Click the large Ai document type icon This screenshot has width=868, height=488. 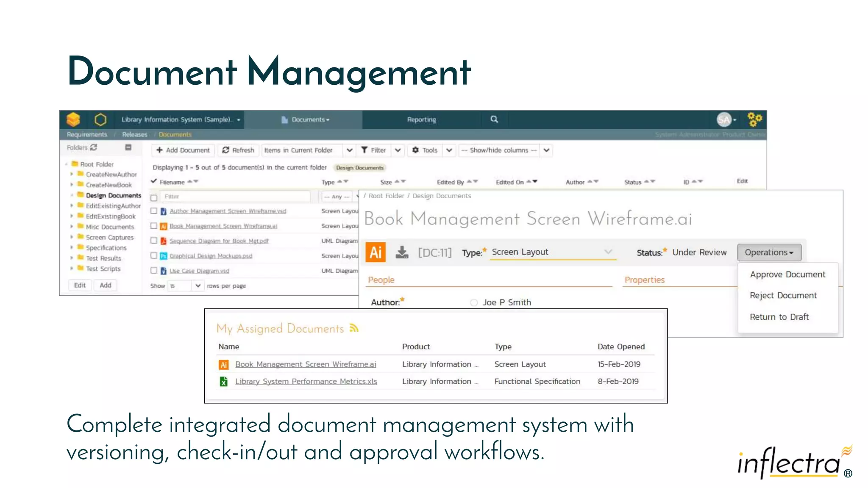pyautogui.click(x=376, y=252)
